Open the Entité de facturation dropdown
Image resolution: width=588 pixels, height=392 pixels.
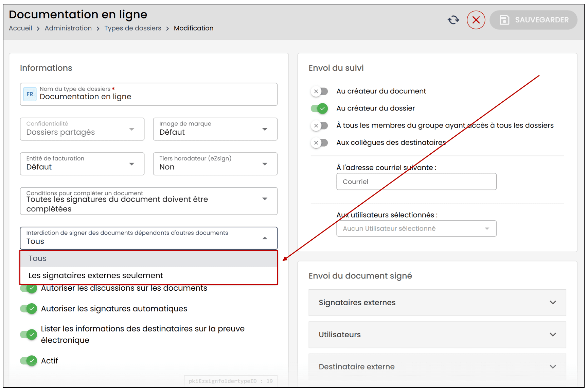pyautogui.click(x=82, y=164)
